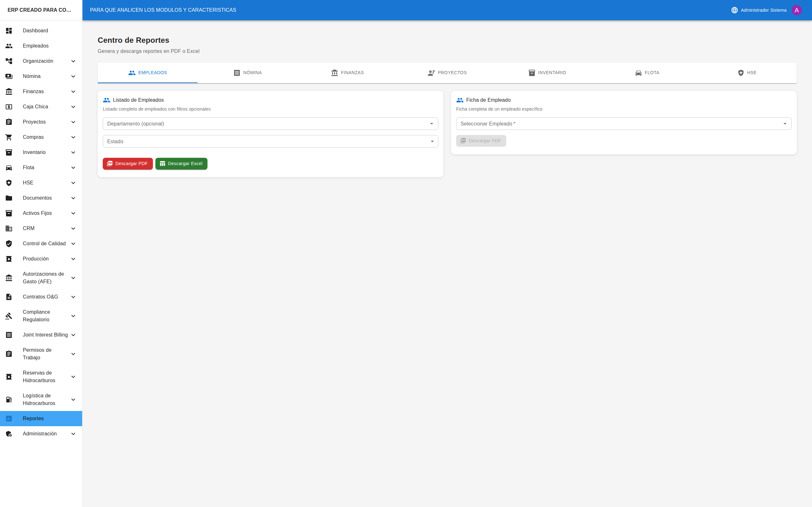The height and width of the screenshot is (507, 812).
Task: Switch to the Inventario reports tab
Action: coord(547,73)
